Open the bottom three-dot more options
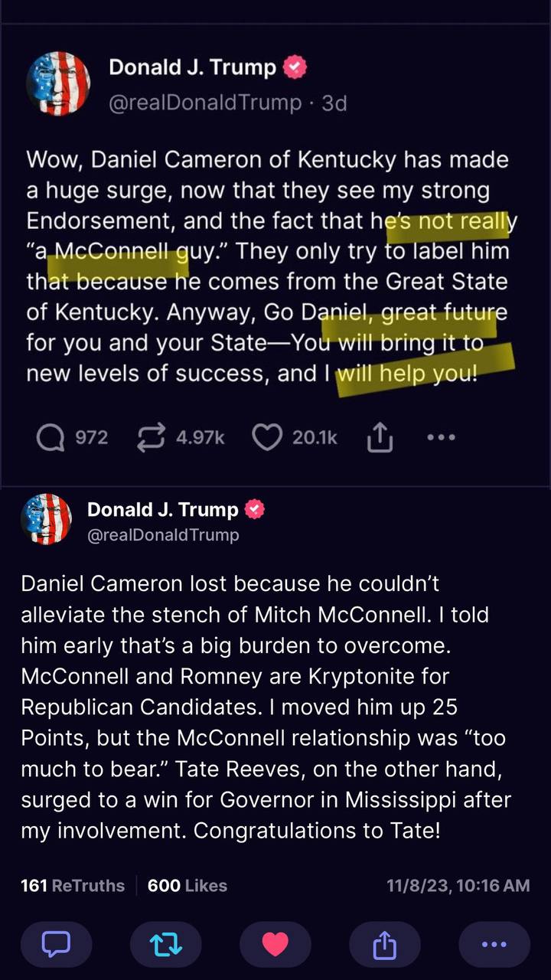The image size is (551, 980). click(494, 945)
